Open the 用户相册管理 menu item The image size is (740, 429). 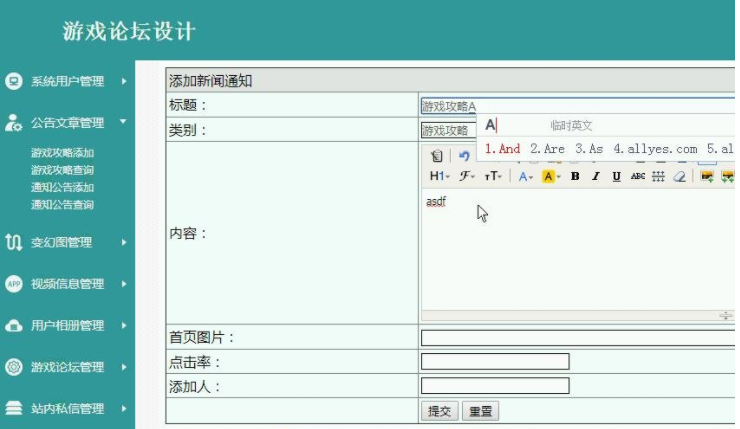pyautogui.click(x=67, y=325)
